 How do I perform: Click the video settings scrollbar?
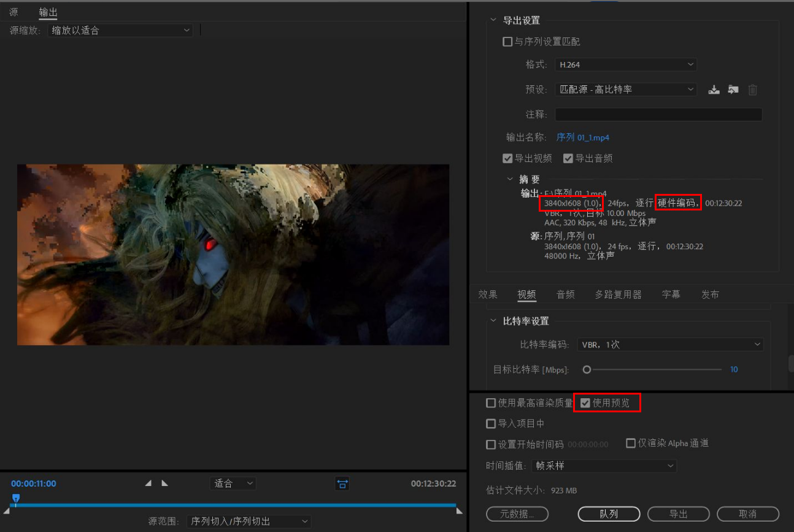(x=791, y=364)
